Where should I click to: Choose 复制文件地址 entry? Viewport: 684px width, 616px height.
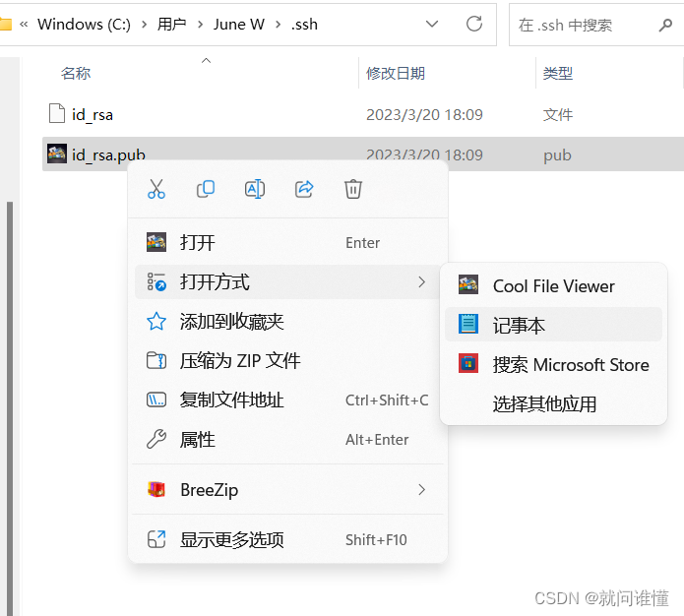coord(287,400)
